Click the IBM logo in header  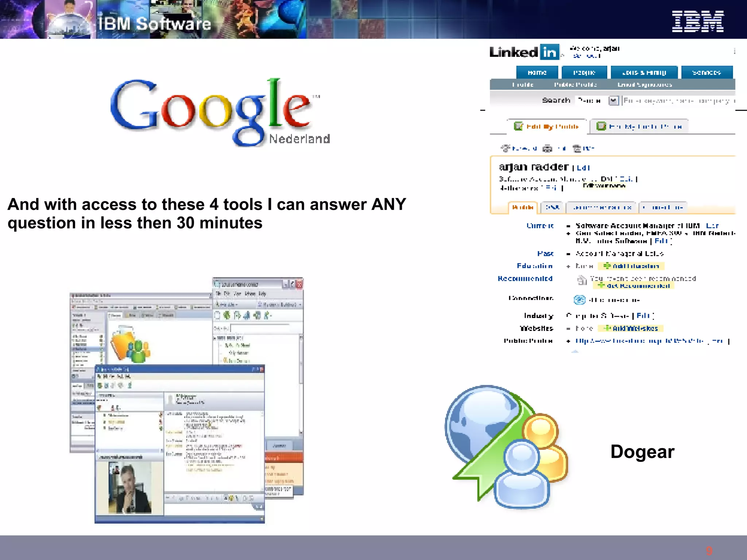pos(697,22)
